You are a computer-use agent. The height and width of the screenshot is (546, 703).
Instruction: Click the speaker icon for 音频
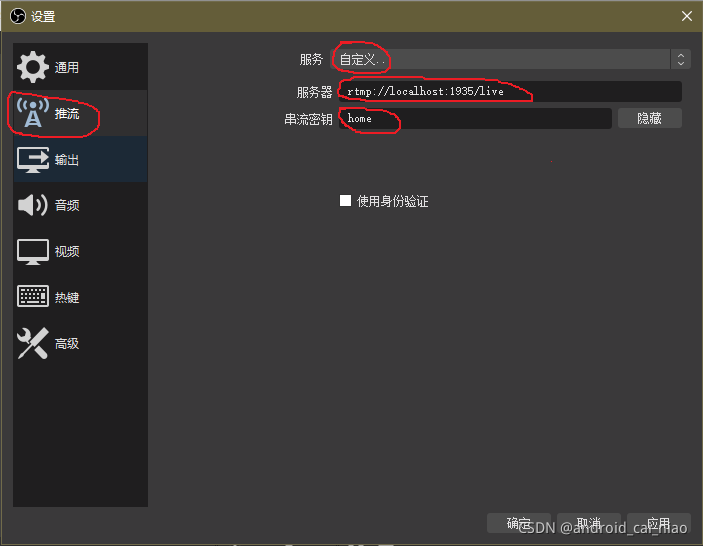click(x=33, y=205)
